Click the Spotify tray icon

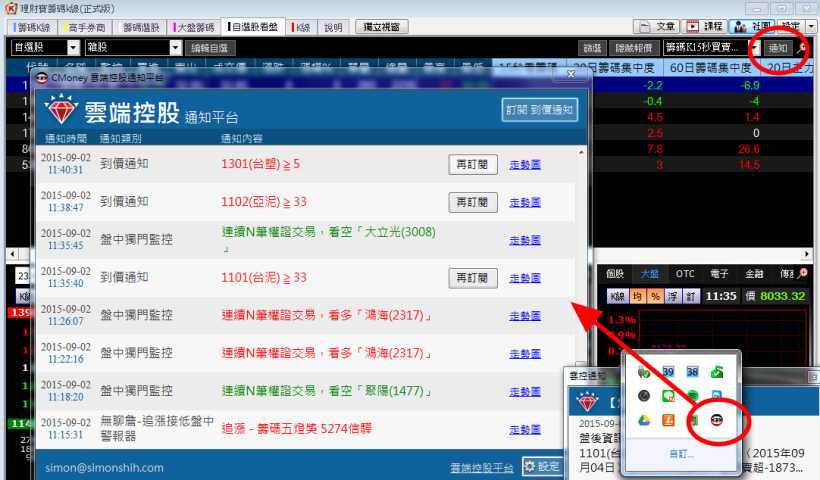(x=692, y=396)
